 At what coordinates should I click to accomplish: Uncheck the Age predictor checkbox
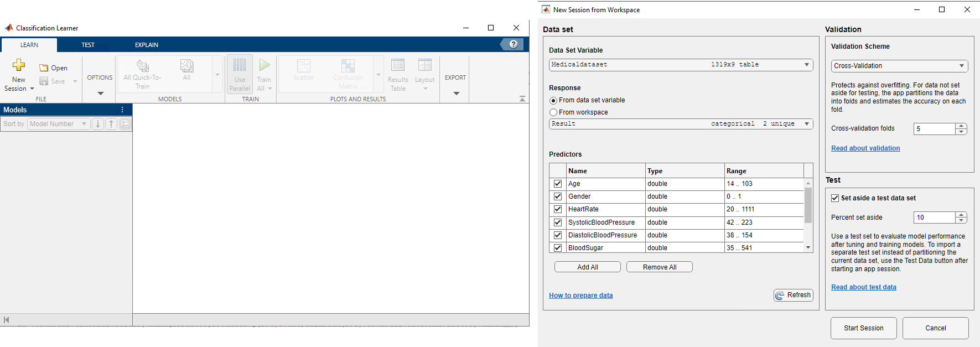[x=558, y=184]
